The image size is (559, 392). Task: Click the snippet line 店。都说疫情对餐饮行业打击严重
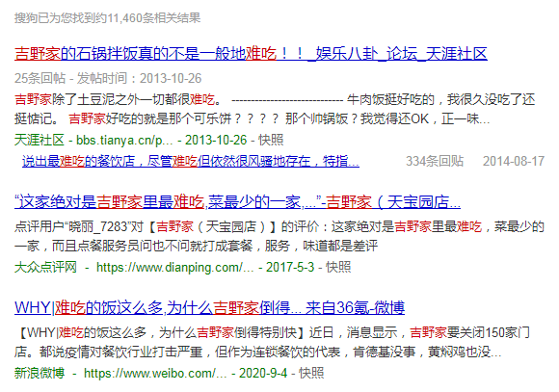click(x=257, y=352)
